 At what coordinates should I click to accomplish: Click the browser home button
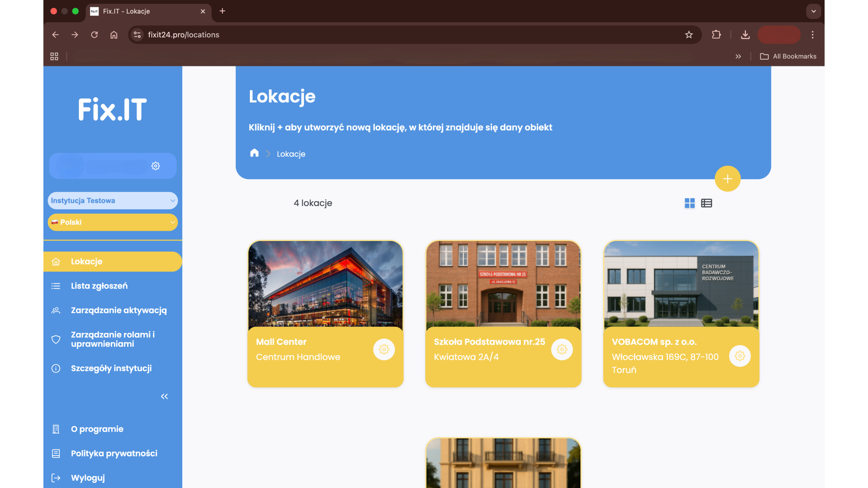click(x=114, y=35)
